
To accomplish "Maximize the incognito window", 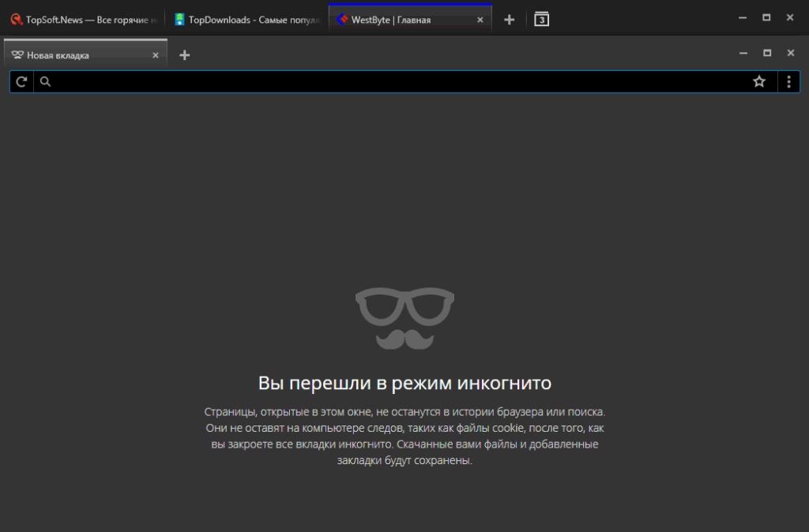I will (x=767, y=53).
